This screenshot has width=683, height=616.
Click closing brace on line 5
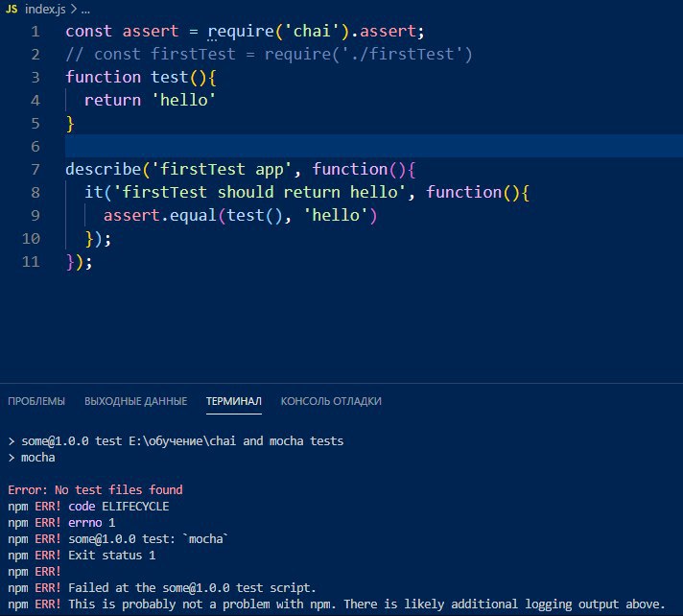(x=70, y=124)
